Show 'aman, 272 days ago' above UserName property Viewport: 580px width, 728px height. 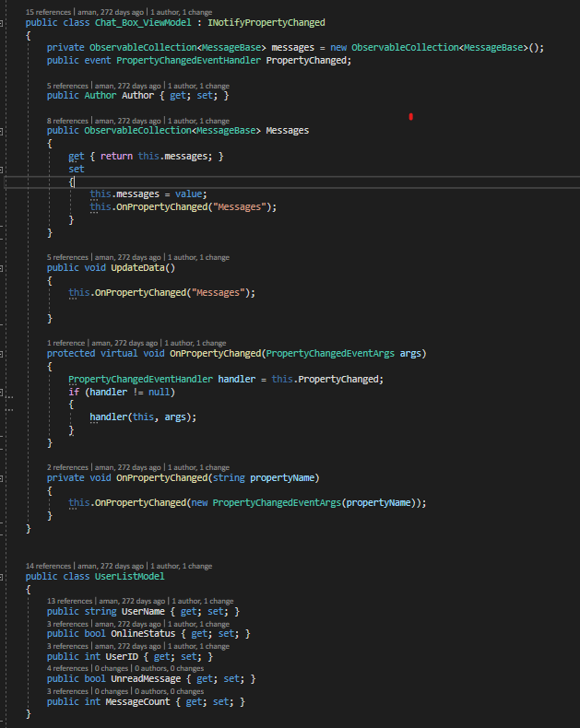pos(132,601)
